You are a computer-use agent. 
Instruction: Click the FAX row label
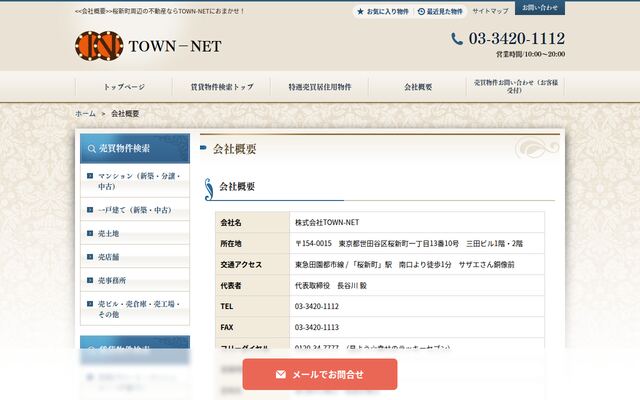pyautogui.click(x=253, y=327)
